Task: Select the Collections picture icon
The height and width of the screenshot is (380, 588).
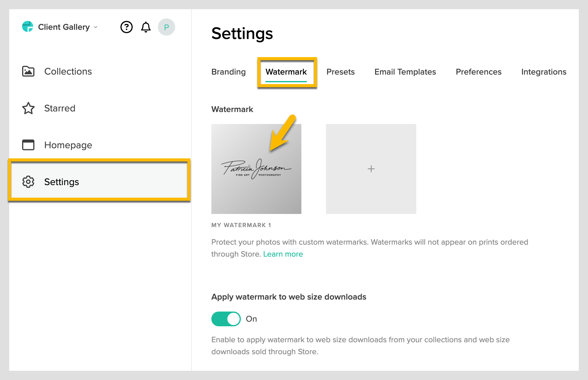Action: (x=28, y=71)
